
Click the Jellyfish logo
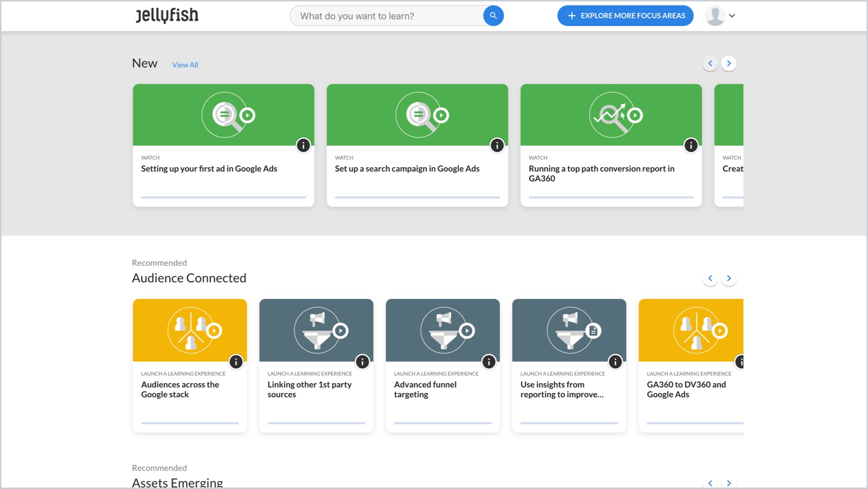tap(167, 15)
